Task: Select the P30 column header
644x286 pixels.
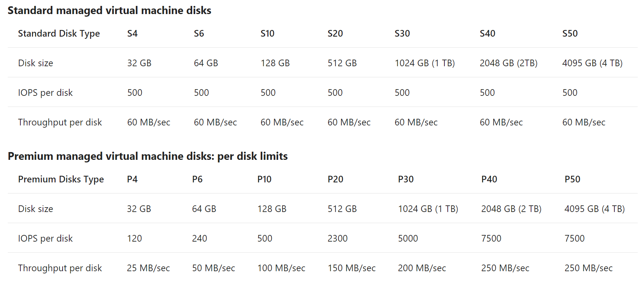Action: [x=406, y=179]
